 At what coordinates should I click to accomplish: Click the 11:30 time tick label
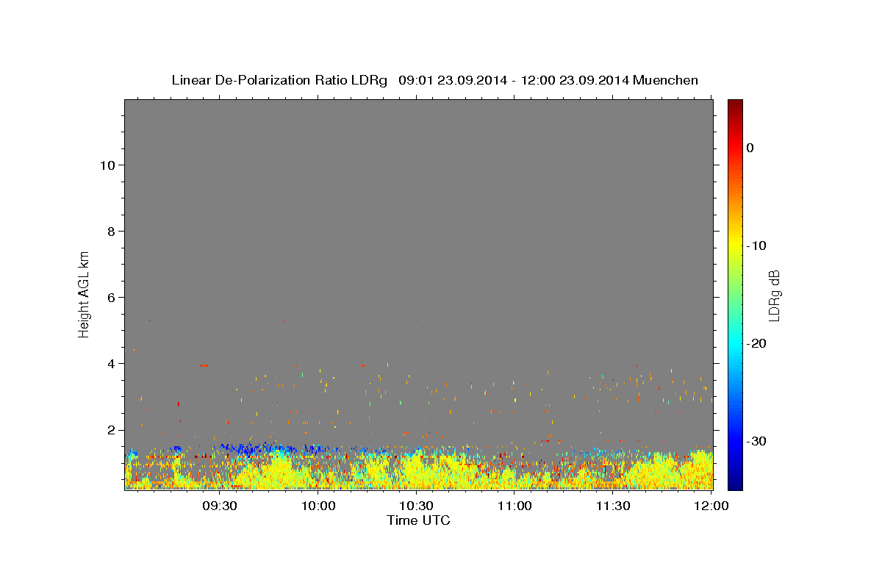[614, 506]
